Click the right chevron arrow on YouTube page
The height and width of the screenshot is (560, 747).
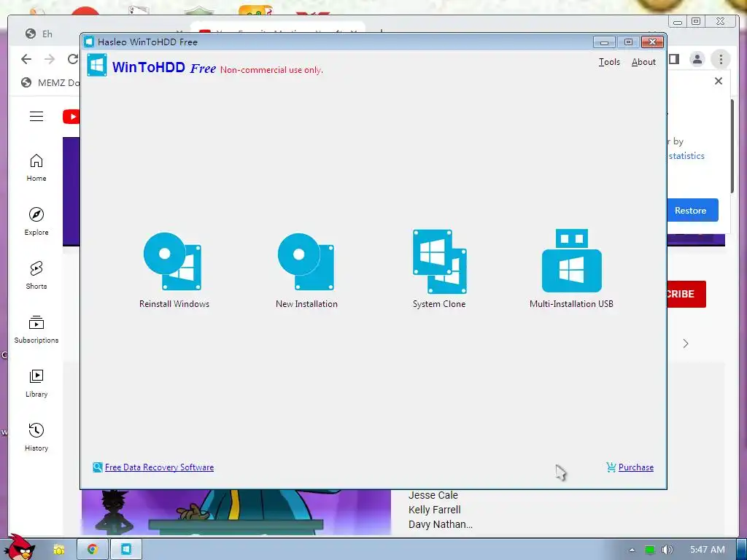point(686,344)
